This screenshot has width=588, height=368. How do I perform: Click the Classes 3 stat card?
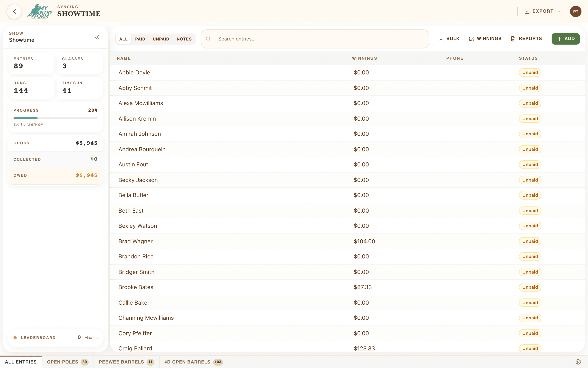coord(80,63)
